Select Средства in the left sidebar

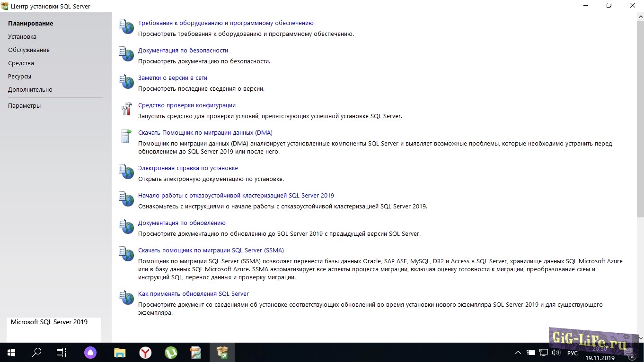[x=21, y=63]
